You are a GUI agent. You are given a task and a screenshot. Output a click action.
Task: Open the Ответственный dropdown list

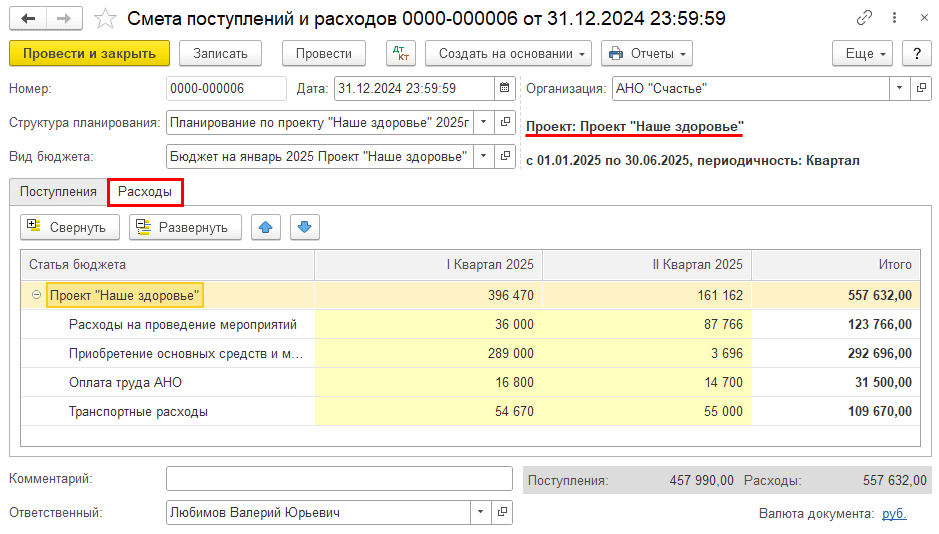pyautogui.click(x=481, y=513)
